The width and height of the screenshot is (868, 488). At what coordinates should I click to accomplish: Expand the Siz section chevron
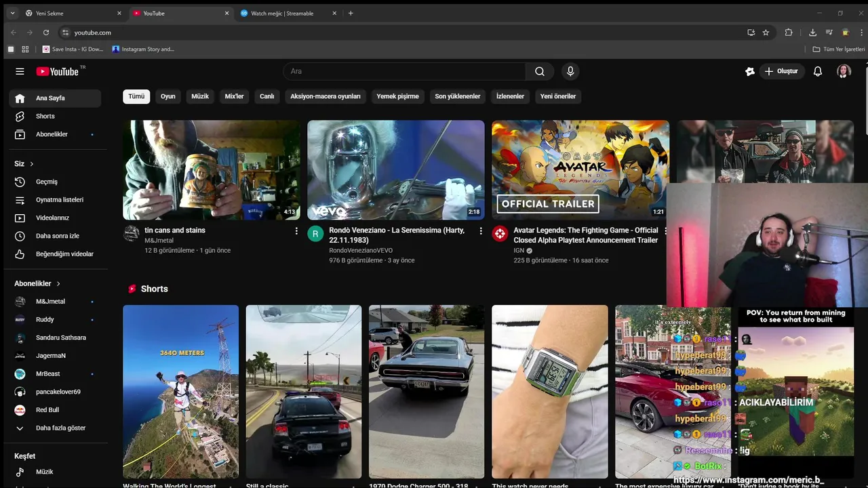31,164
